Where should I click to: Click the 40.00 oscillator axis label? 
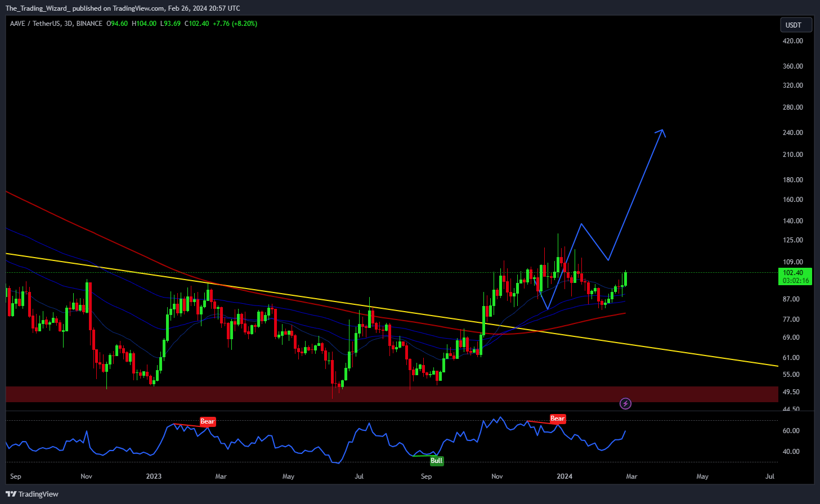791,452
